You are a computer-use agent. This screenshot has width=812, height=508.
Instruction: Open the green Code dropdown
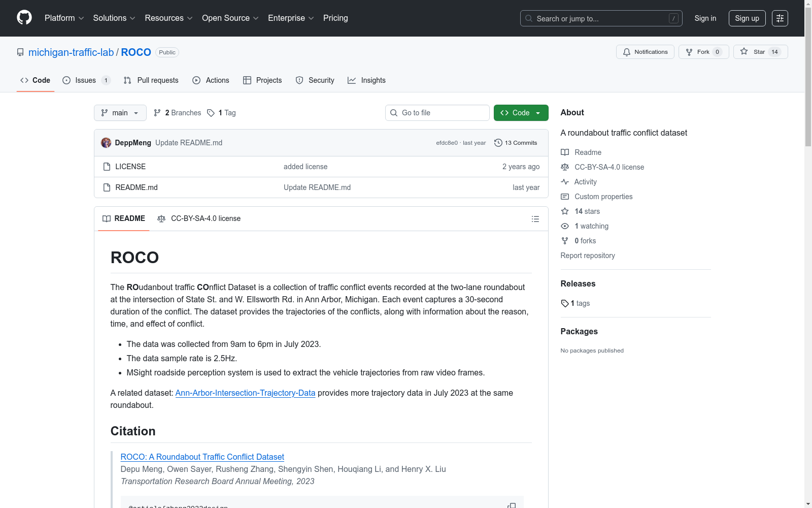coord(521,113)
